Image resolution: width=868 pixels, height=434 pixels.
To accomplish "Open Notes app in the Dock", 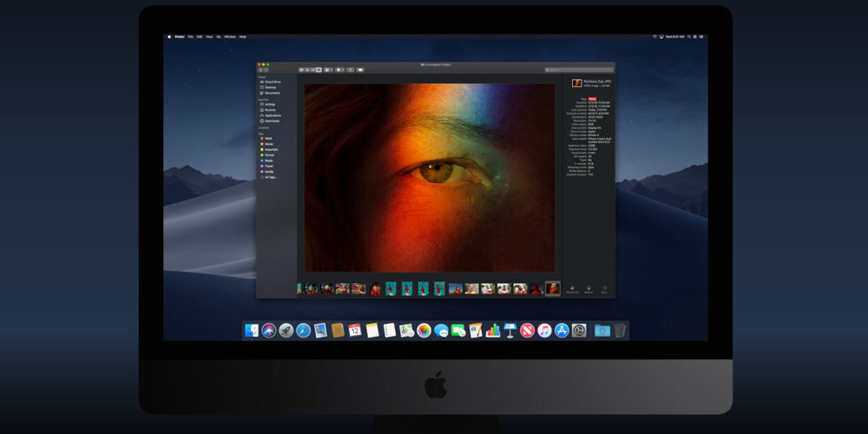I will (x=372, y=331).
